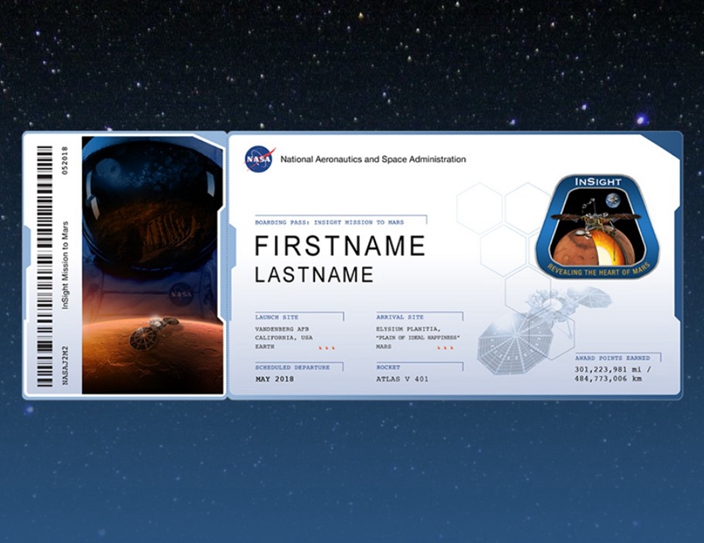Screen dimensions: 704x543
Task: Click the InSight lander over Mars
Action: pos(153,333)
